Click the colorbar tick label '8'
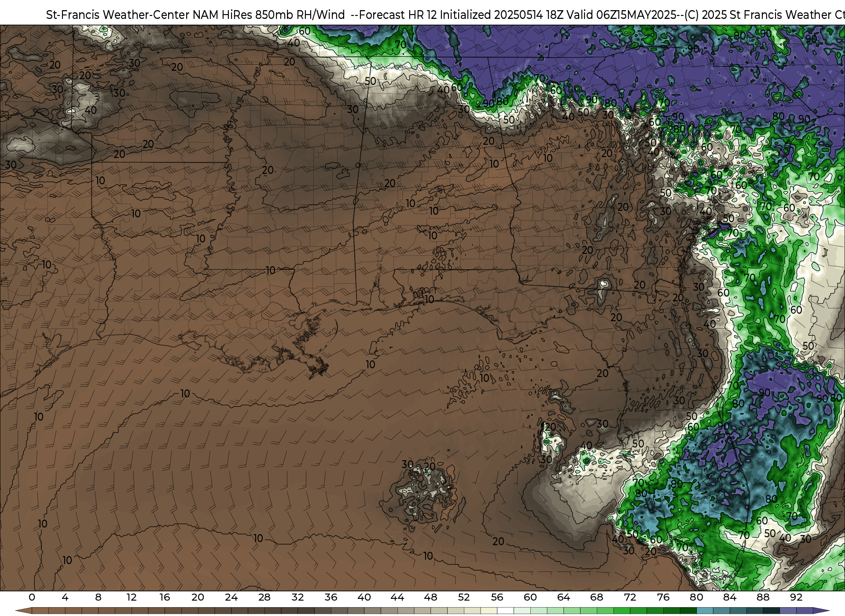The image size is (845, 616). click(x=98, y=597)
